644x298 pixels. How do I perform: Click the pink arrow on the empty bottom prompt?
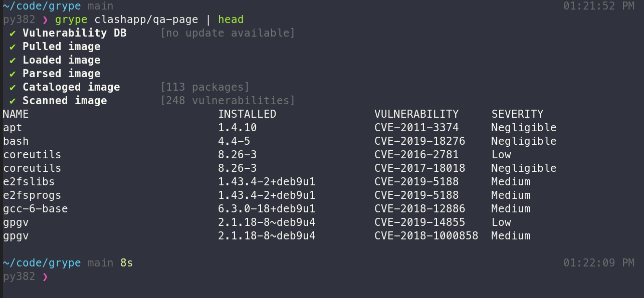tap(45, 276)
